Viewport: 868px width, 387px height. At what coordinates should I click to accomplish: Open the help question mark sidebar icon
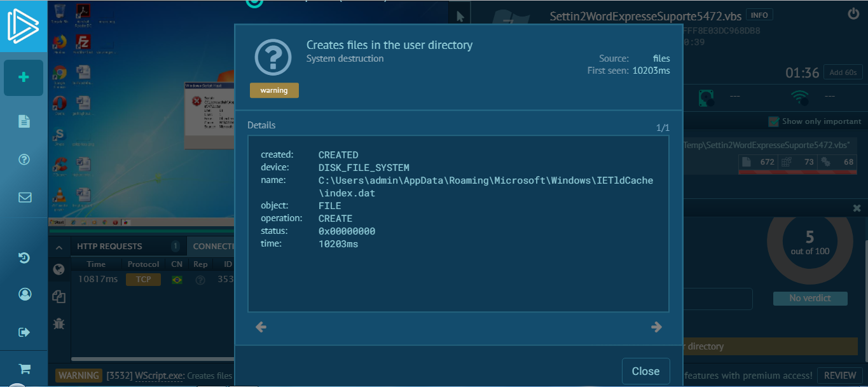(24, 160)
